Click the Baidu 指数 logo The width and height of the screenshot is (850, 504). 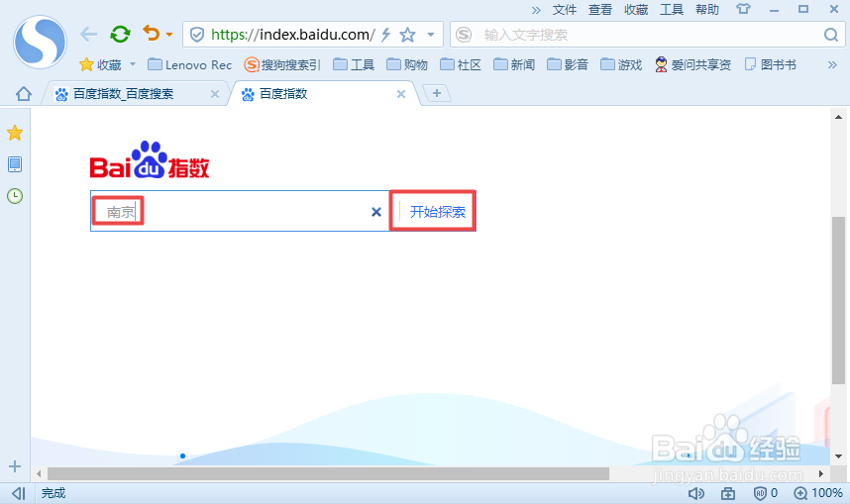(x=150, y=160)
